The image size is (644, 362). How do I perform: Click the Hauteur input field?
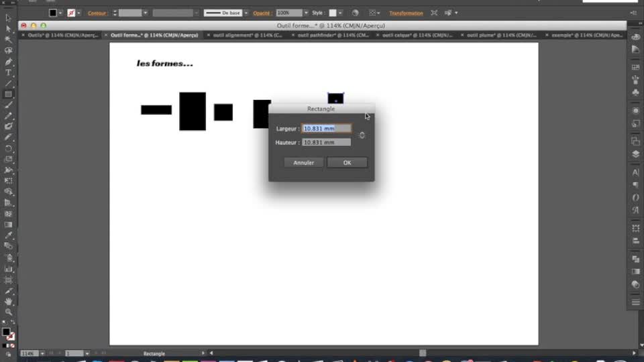coord(327,142)
